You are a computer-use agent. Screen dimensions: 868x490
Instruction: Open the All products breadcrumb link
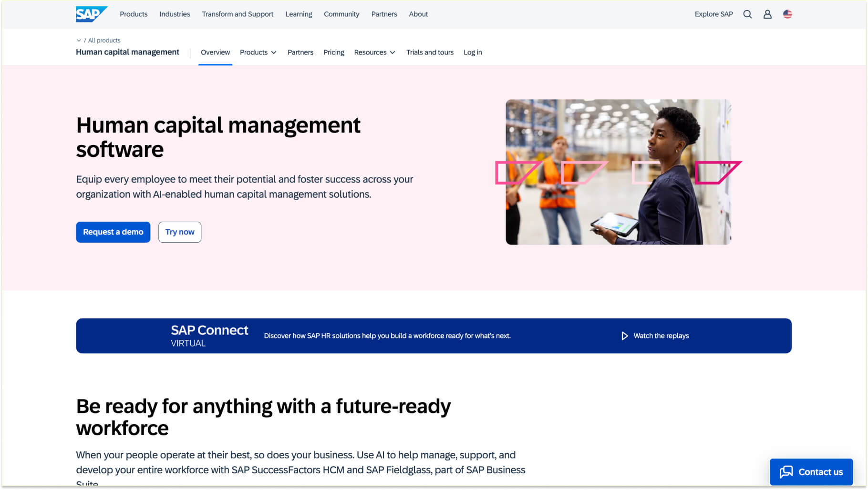pyautogui.click(x=104, y=40)
